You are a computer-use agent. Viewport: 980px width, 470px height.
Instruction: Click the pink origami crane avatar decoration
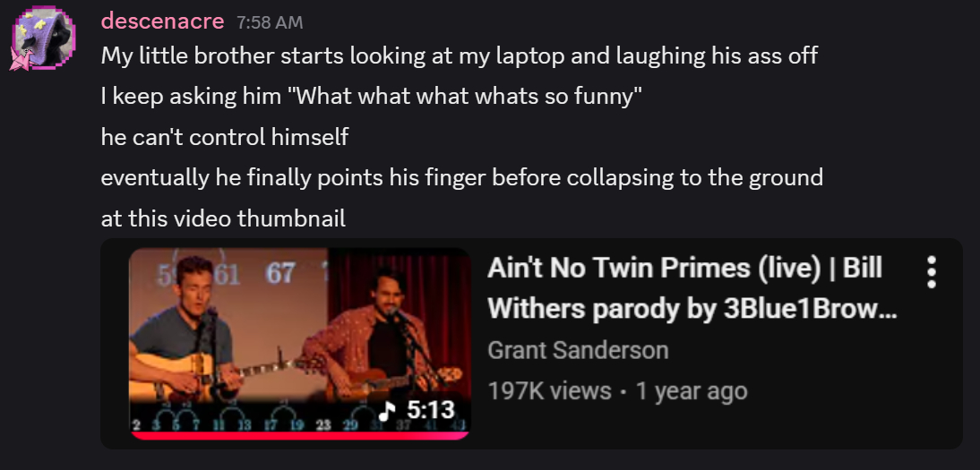[21, 58]
